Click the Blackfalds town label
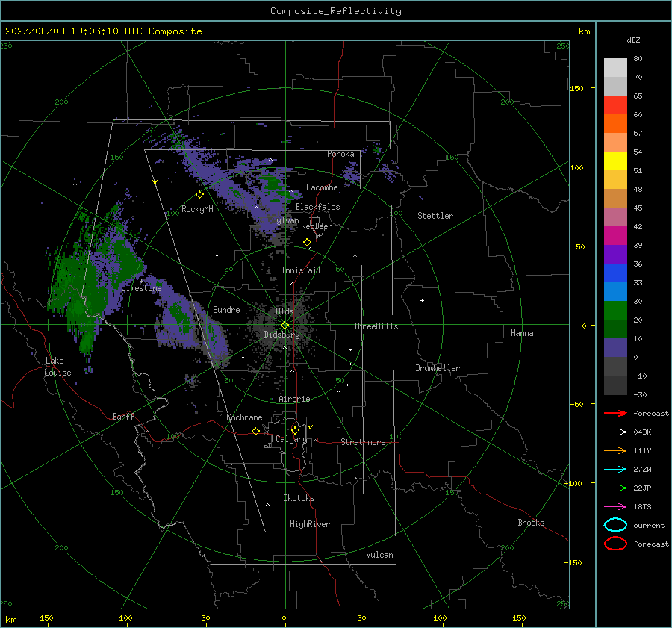Viewport: 672px width, 628px height. pyautogui.click(x=317, y=207)
